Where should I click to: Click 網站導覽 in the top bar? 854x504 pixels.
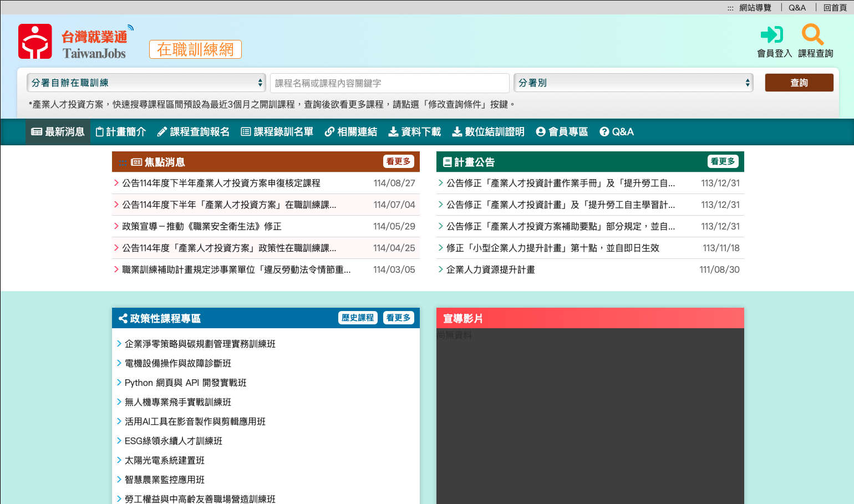755,8
